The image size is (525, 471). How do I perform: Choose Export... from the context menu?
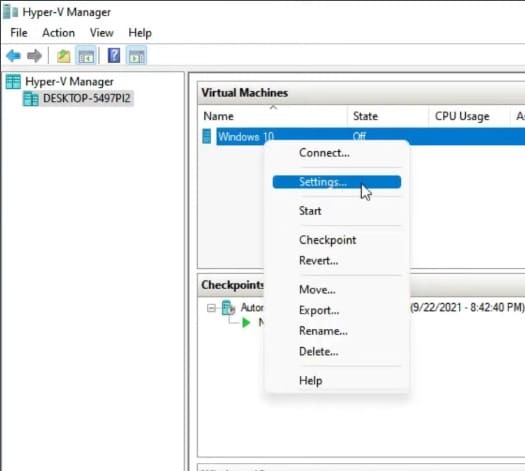pos(337,310)
